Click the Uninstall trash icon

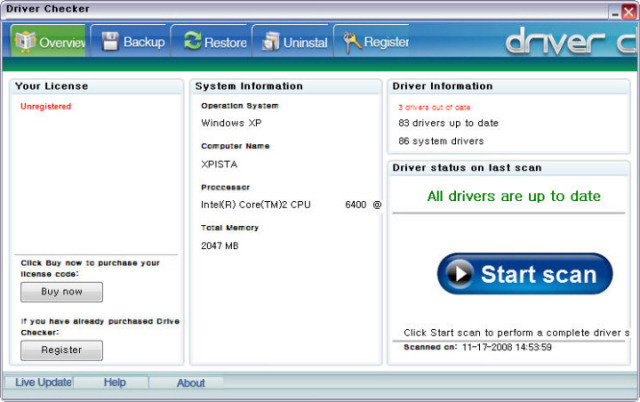271,42
